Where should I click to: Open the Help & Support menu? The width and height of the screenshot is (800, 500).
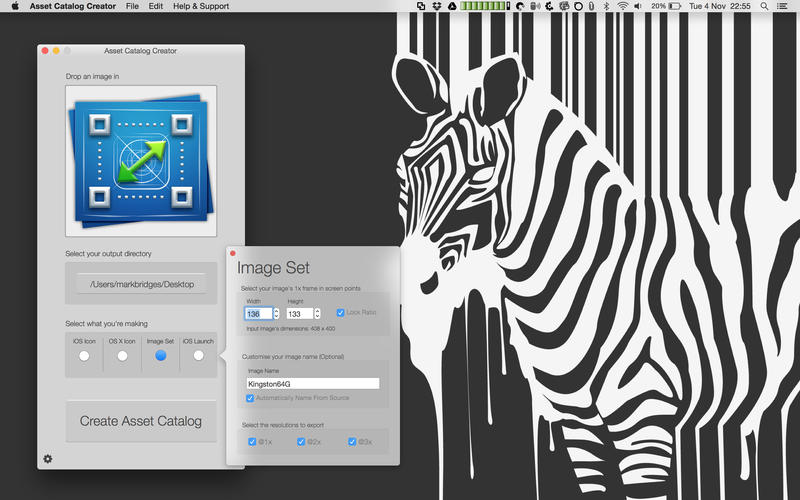(201, 6)
